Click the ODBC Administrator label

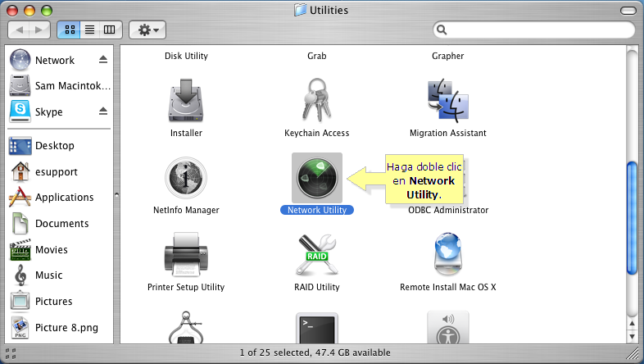click(x=448, y=210)
